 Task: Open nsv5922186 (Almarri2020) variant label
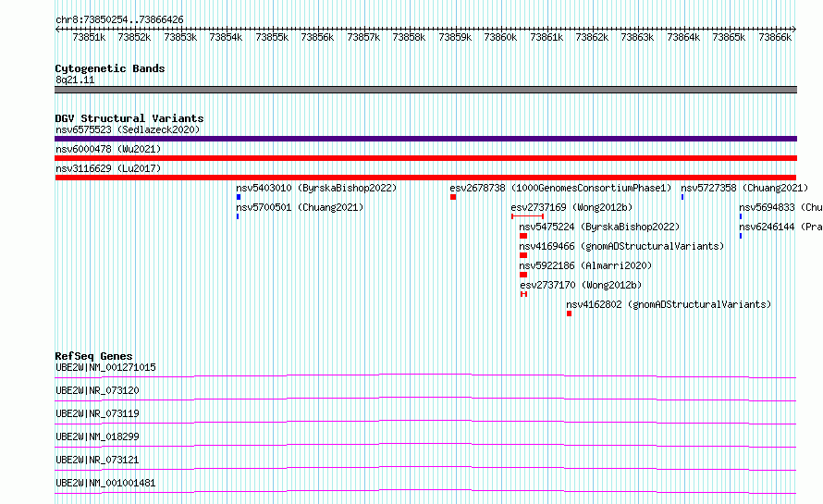[x=585, y=265]
